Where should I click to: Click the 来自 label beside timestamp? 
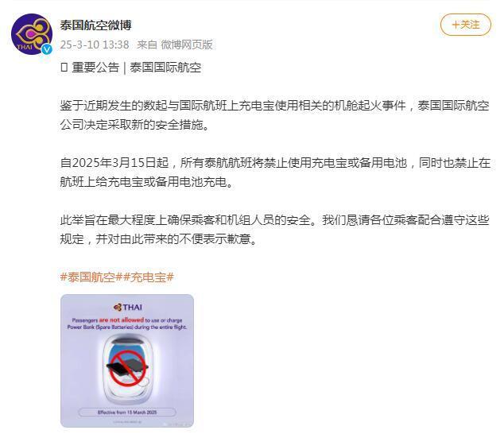[147, 45]
